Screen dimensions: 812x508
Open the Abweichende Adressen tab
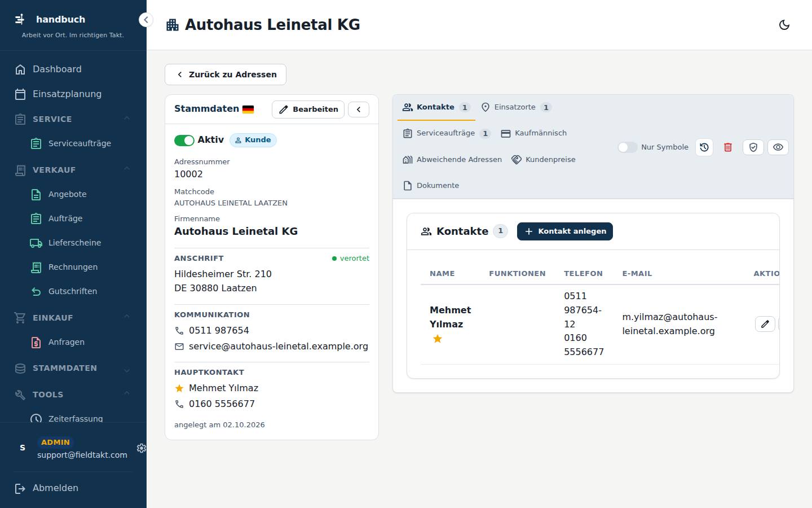[x=452, y=160]
